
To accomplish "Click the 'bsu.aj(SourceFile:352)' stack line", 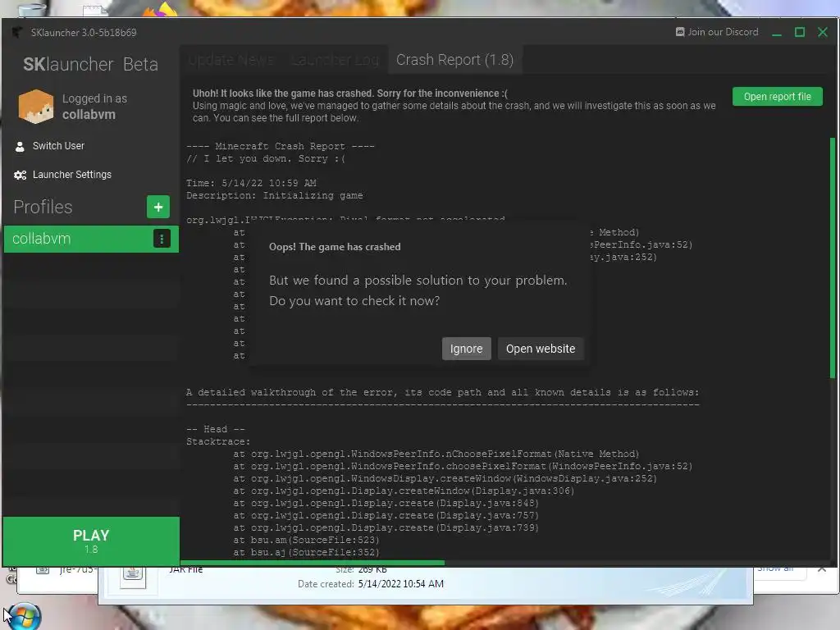I will (x=306, y=552).
